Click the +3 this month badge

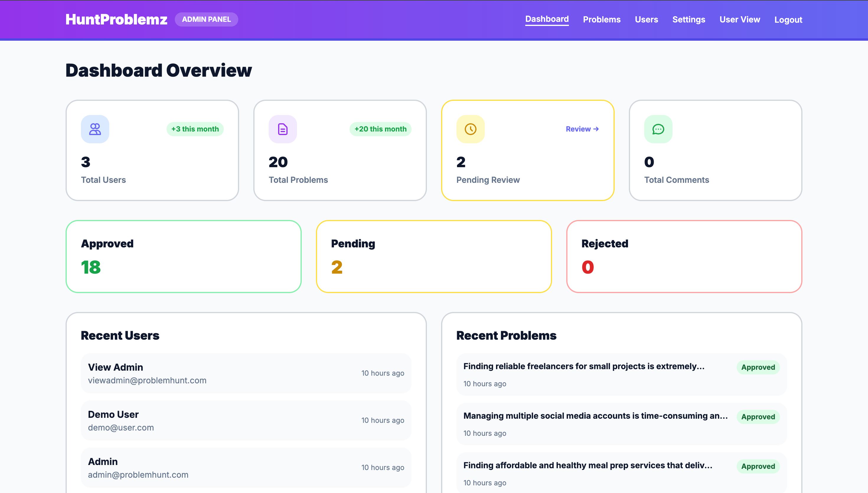195,129
